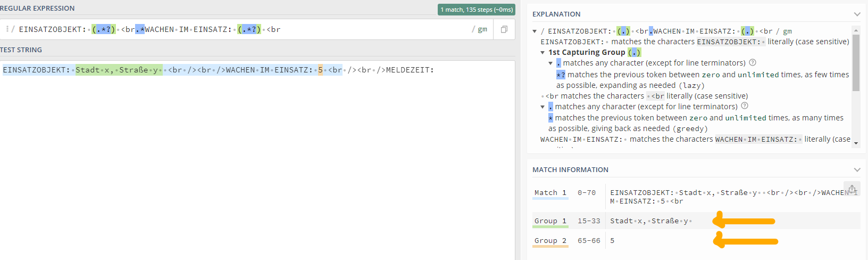Collapse the 1st Capturing Group node
The width and height of the screenshot is (868, 260).
[x=542, y=53]
